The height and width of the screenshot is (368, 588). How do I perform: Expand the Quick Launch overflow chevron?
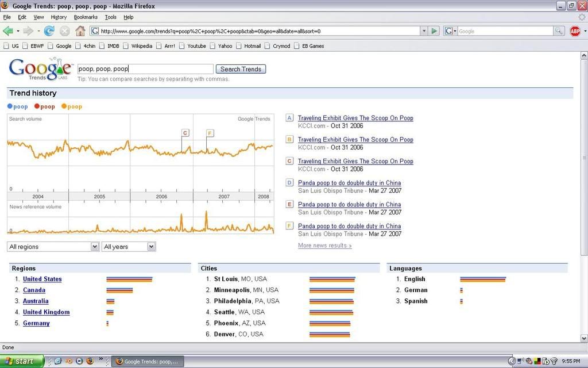click(101, 359)
